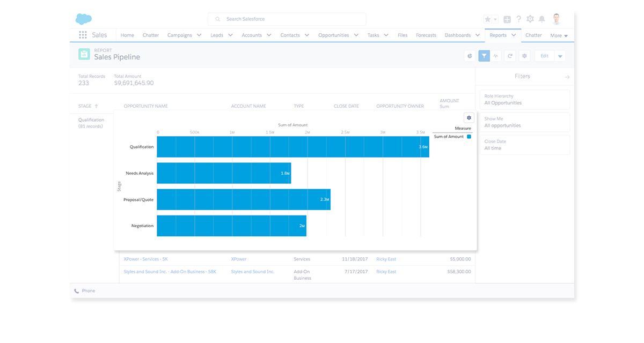Click the chart toggle icon in report toolbar
The image size is (644, 343).
pos(470,56)
